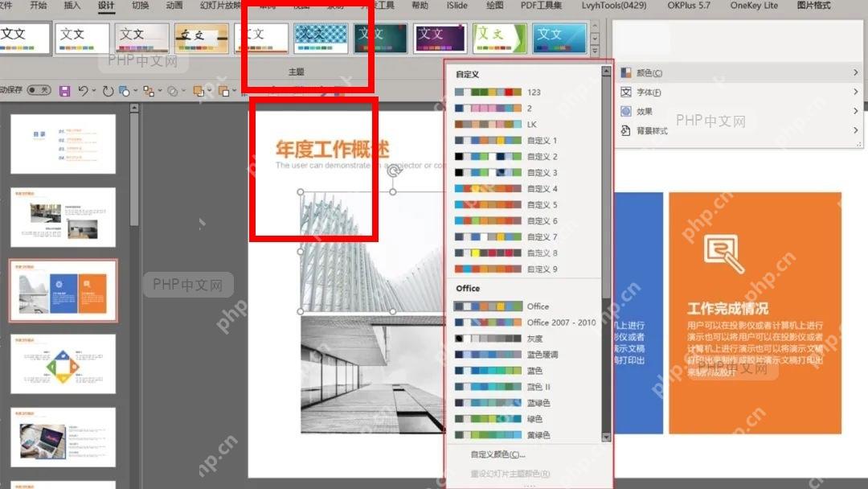
Task: Open the shapes dropdown arrow in quick access toolbar
Action: [135, 90]
